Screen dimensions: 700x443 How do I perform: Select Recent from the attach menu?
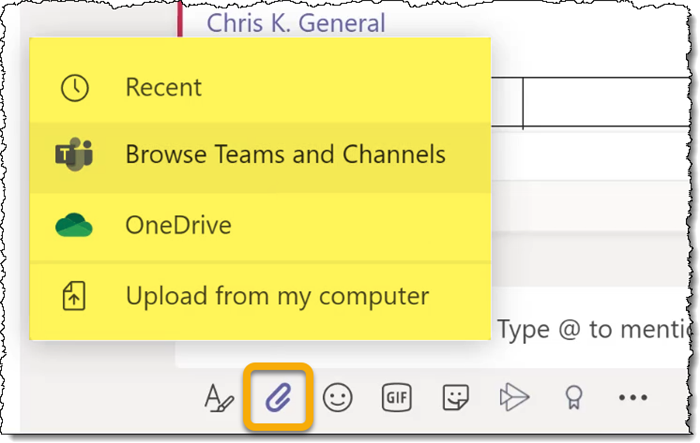tap(163, 88)
